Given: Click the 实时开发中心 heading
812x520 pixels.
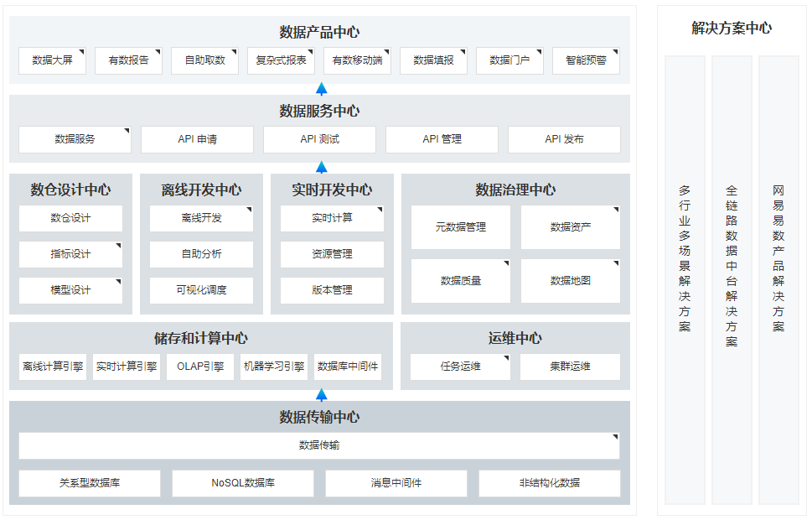Looking at the screenshot, I should tap(332, 190).
